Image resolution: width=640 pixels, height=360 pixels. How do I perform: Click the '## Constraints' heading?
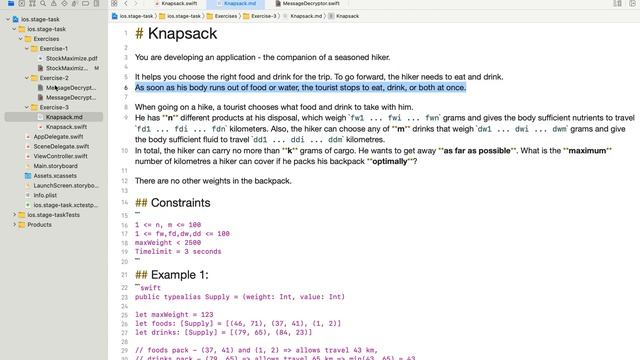click(x=173, y=203)
